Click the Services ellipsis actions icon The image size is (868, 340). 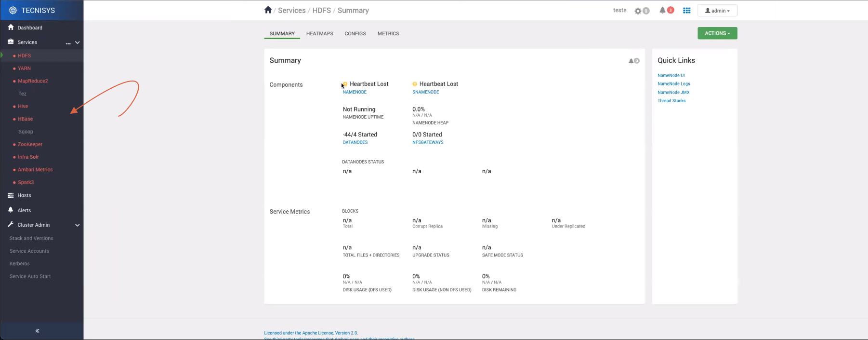[x=68, y=43]
